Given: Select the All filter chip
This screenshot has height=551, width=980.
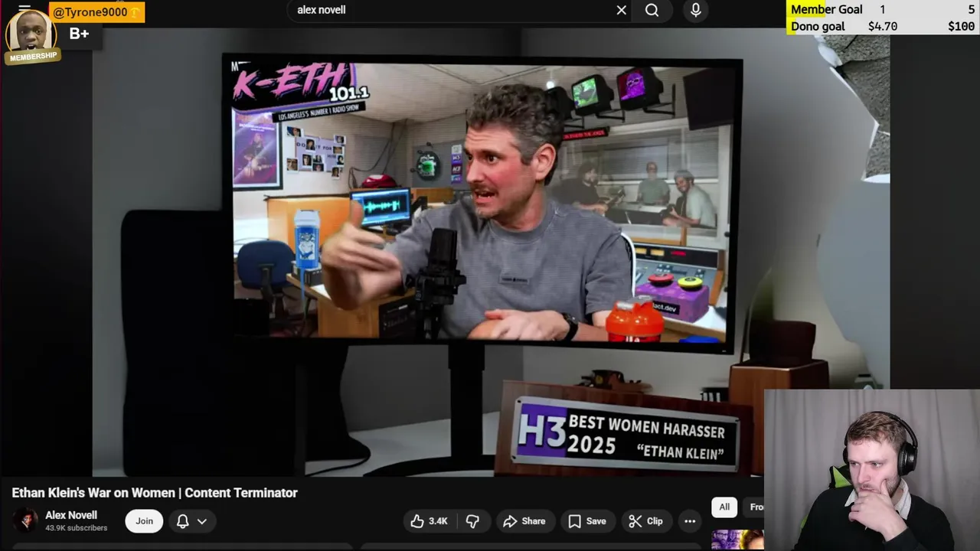Looking at the screenshot, I should pos(724,507).
